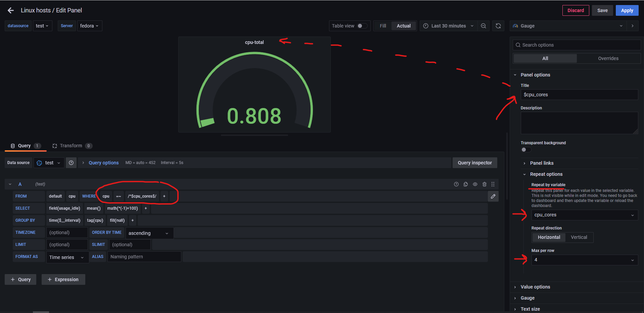Click the back arrow to leave Edit Panel
This screenshot has height=313, width=644.
(x=11, y=10)
